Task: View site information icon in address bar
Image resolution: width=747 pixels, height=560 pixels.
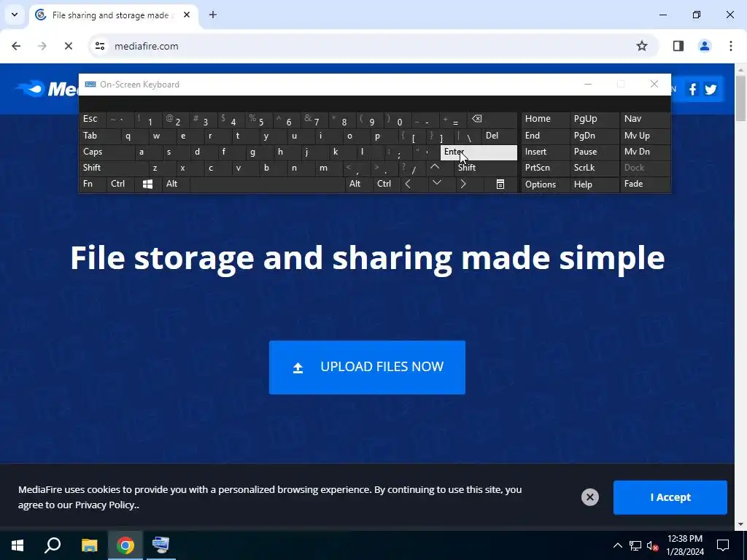Action: [x=100, y=46]
